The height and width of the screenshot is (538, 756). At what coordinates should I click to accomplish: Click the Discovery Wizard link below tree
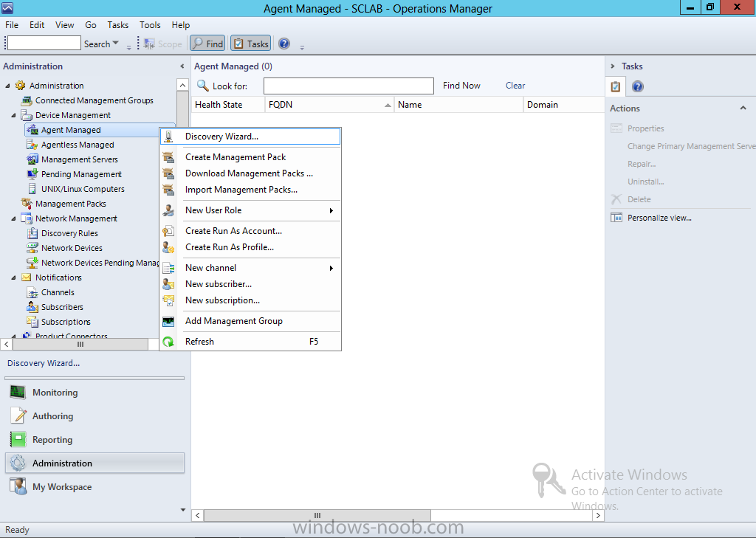44,364
